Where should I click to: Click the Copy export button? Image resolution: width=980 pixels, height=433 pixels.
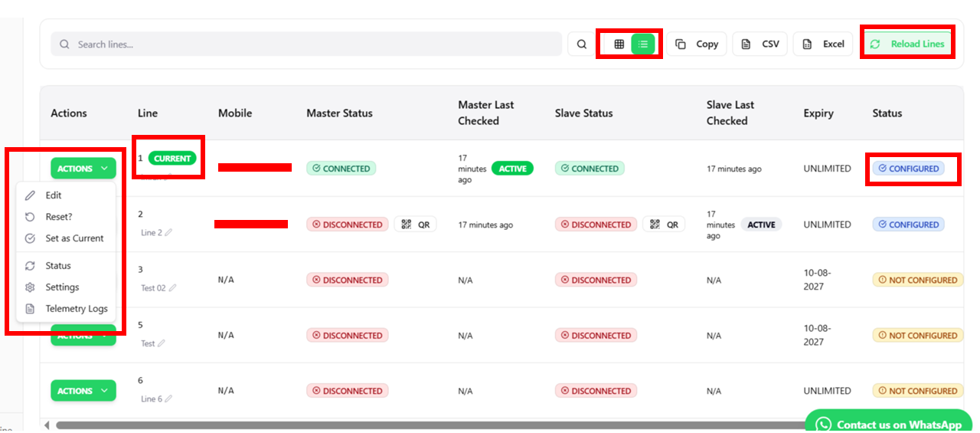697,44
